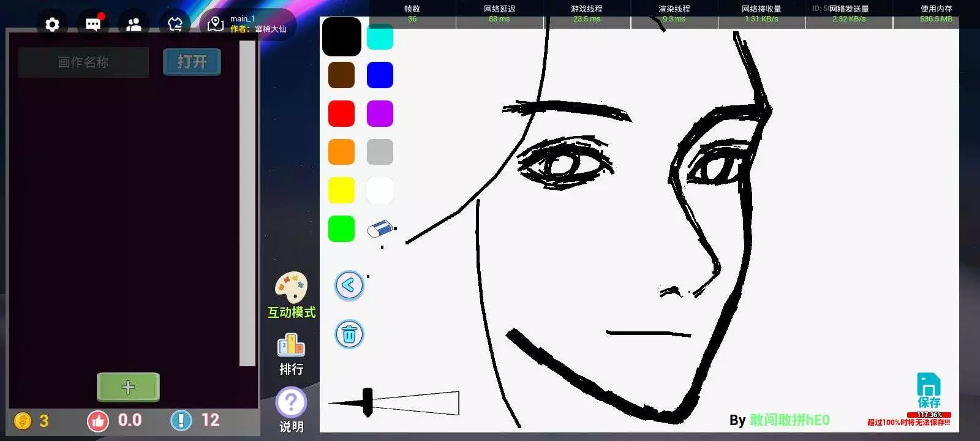The height and width of the screenshot is (441, 980).
Task: Click the 网络发送量 stat
Action: click(849, 13)
